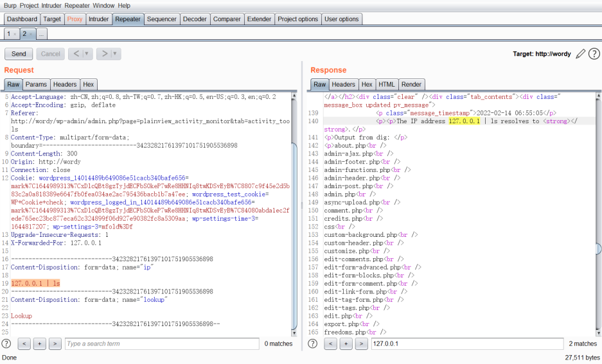This screenshot has width=602, height=364.
Task: Switch to the Target tab
Action: (x=52, y=19)
